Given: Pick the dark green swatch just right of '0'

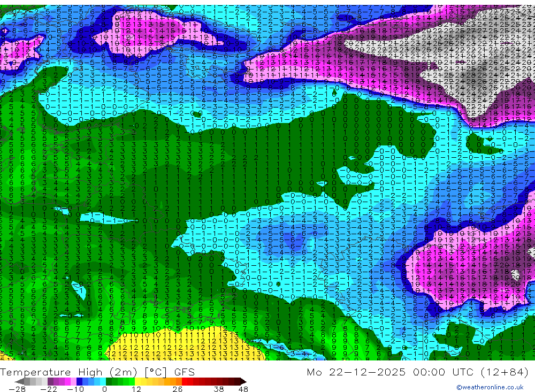Looking at the screenshot, I should [109, 382].
